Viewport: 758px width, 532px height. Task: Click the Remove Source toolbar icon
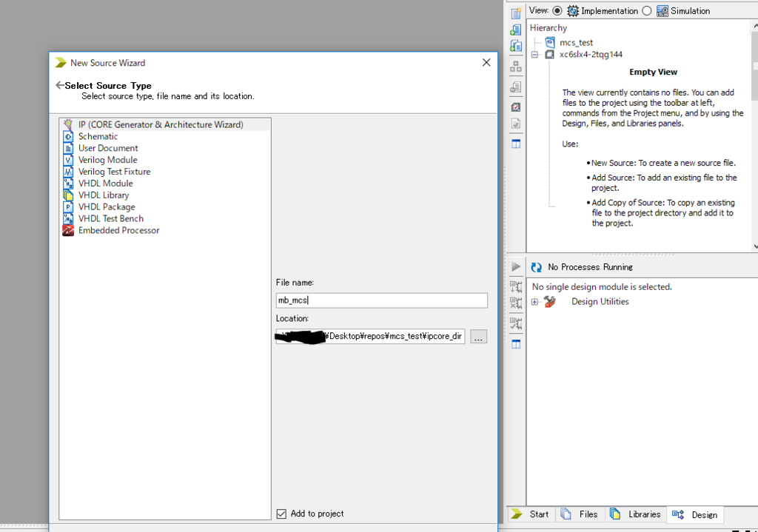pyautogui.click(x=516, y=87)
